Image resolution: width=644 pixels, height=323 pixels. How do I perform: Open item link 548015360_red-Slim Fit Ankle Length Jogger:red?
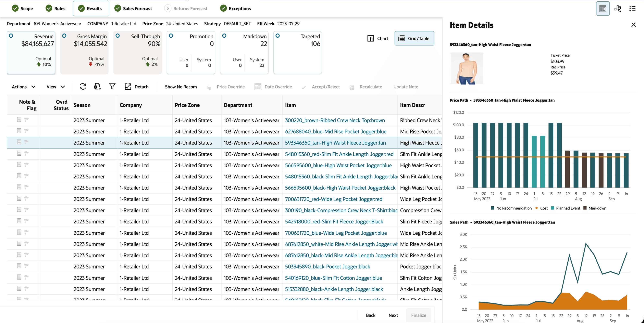tap(339, 154)
